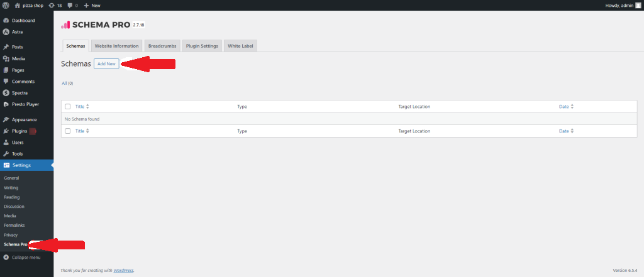Screen dimensions: 644x277
Task: Switch to Website Information tab
Action: tap(116, 46)
